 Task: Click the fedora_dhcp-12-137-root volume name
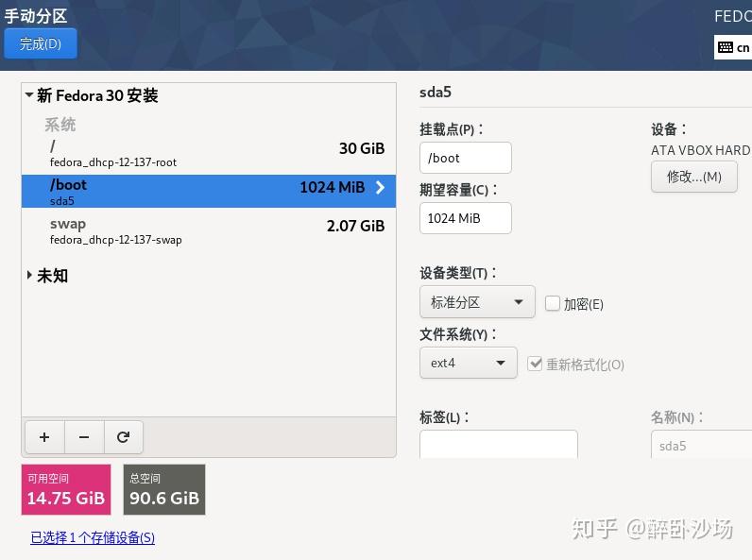pos(113,162)
